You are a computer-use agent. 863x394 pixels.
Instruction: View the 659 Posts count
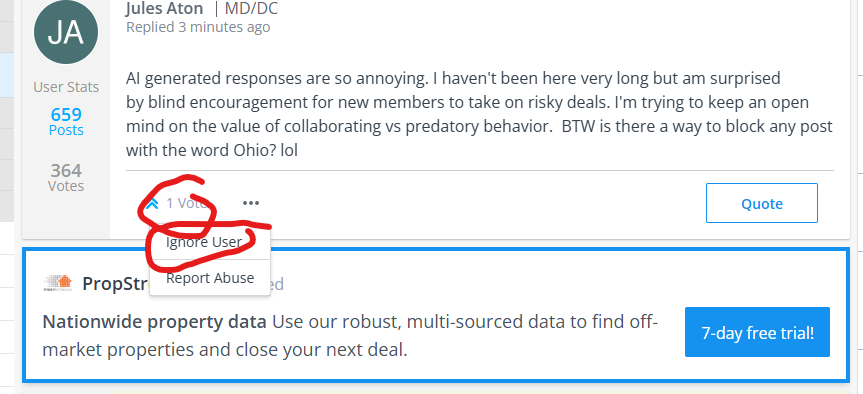point(66,122)
